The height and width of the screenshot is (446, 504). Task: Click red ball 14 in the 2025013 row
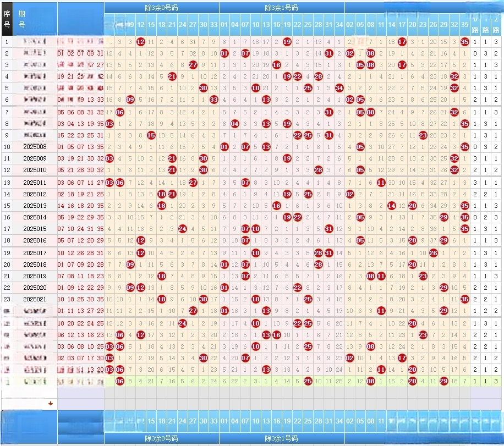(x=392, y=206)
